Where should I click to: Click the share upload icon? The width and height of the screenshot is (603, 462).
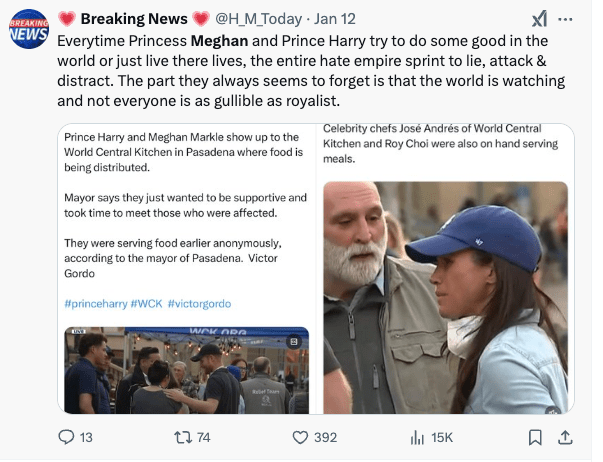coord(564,437)
